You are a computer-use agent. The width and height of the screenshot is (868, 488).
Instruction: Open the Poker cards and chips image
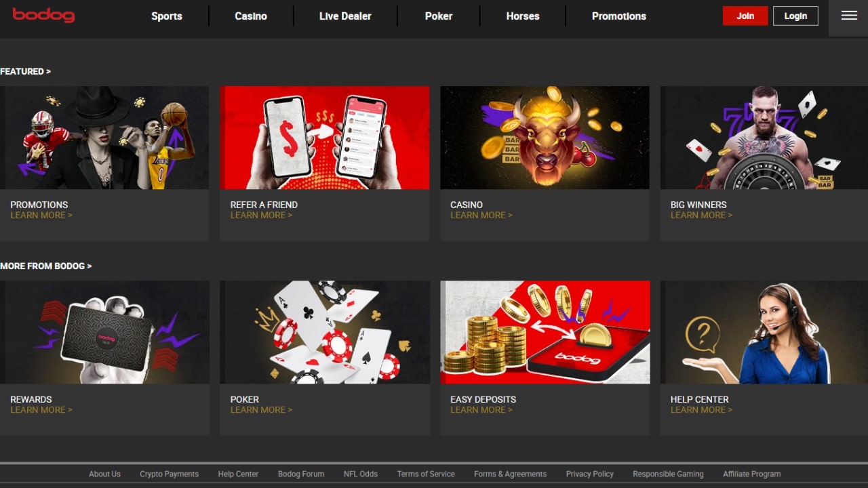tap(325, 332)
